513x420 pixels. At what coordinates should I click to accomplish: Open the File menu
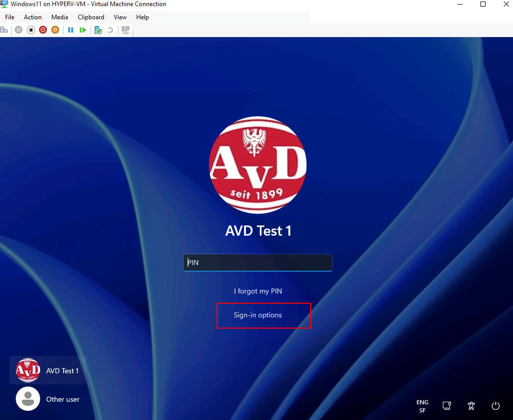click(x=10, y=17)
